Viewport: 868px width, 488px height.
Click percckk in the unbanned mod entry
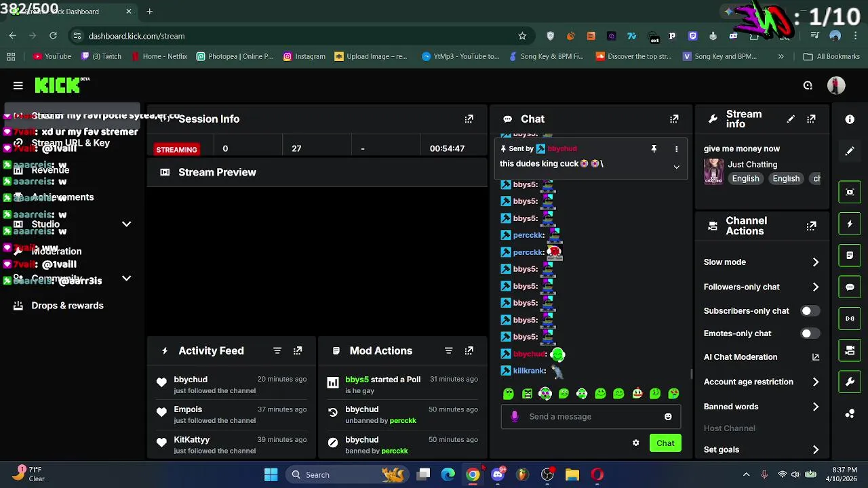coord(403,421)
